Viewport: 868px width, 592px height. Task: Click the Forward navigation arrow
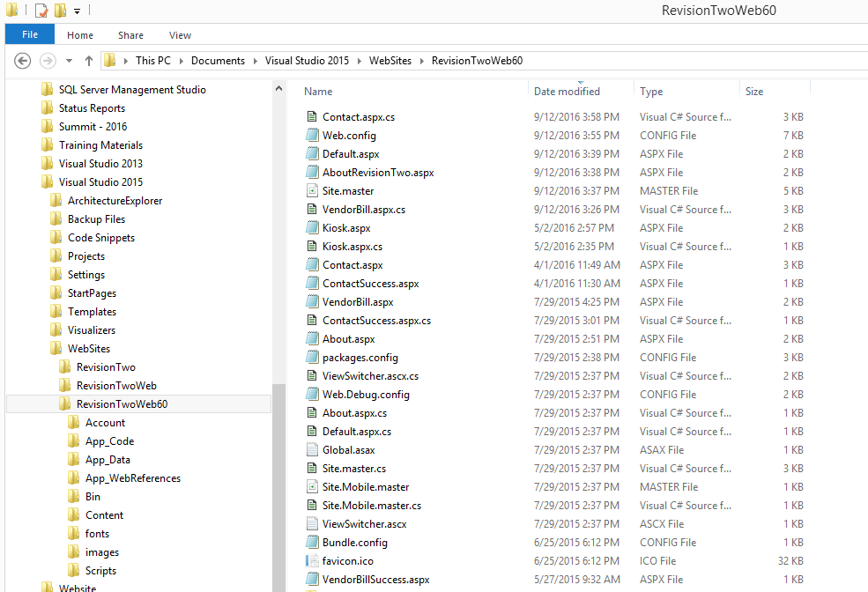coord(48,60)
